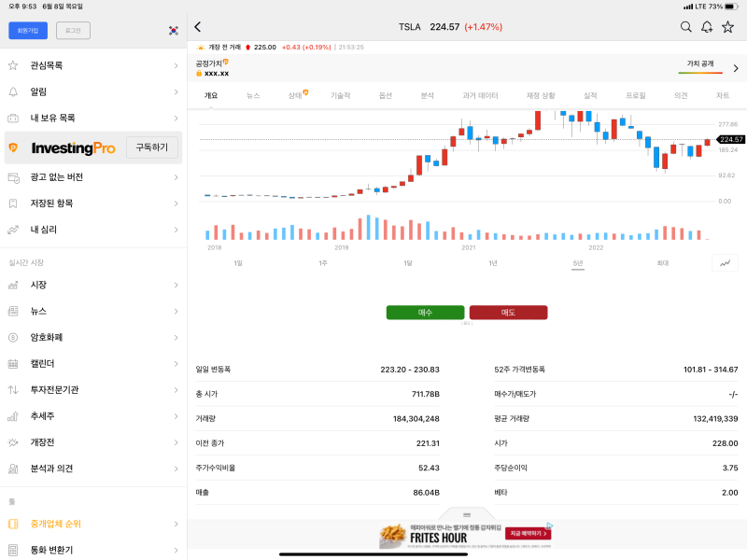Change region via Korean flag icon

click(x=174, y=31)
